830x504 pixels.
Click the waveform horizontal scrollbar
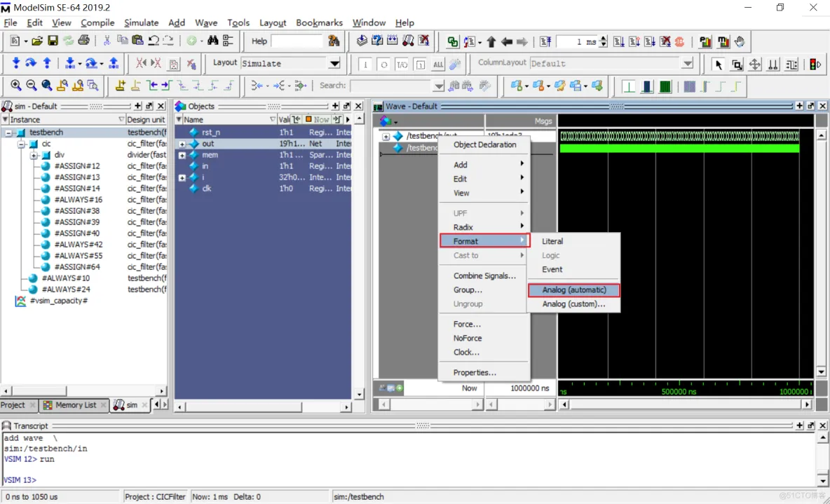coord(686,404)
